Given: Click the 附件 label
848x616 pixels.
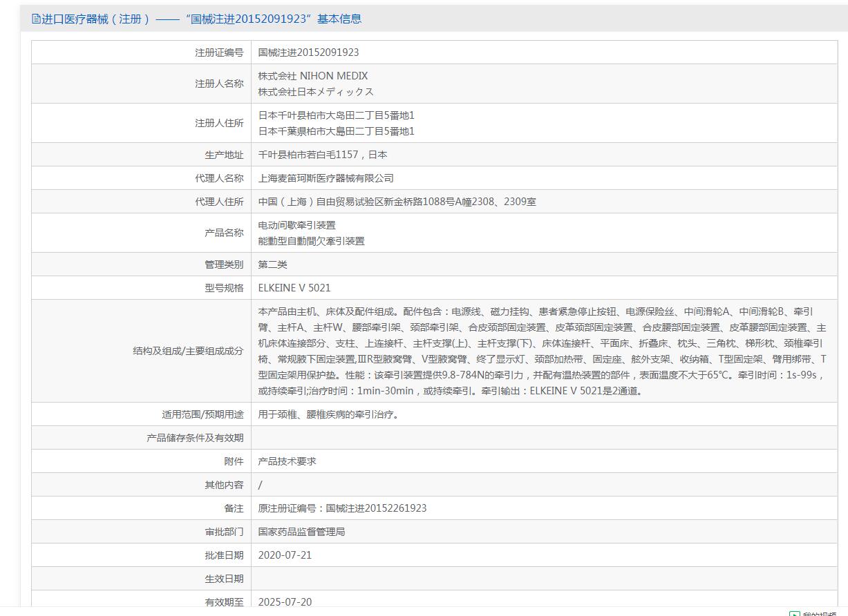Looking at the screenshot, I should (234, 461).
